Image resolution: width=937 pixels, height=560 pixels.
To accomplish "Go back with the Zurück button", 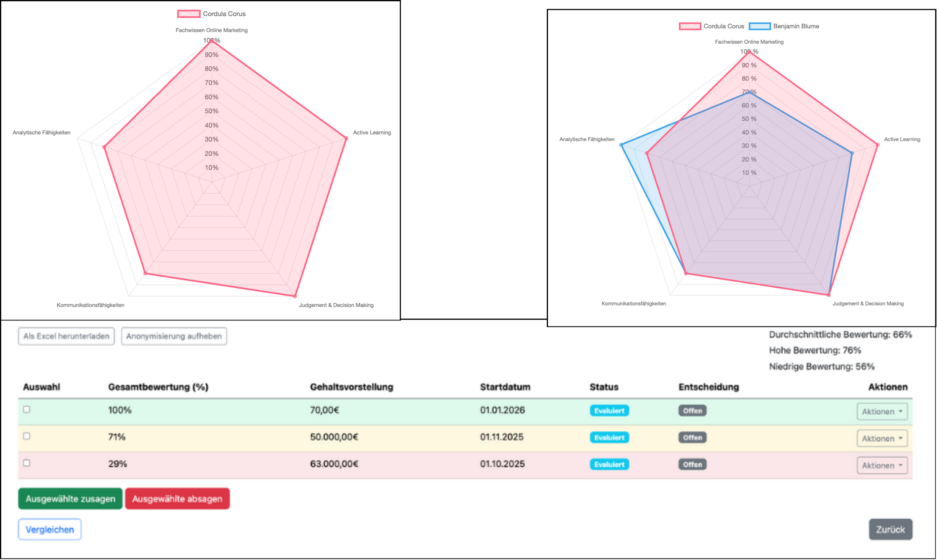I will click(x=890, y=529).
